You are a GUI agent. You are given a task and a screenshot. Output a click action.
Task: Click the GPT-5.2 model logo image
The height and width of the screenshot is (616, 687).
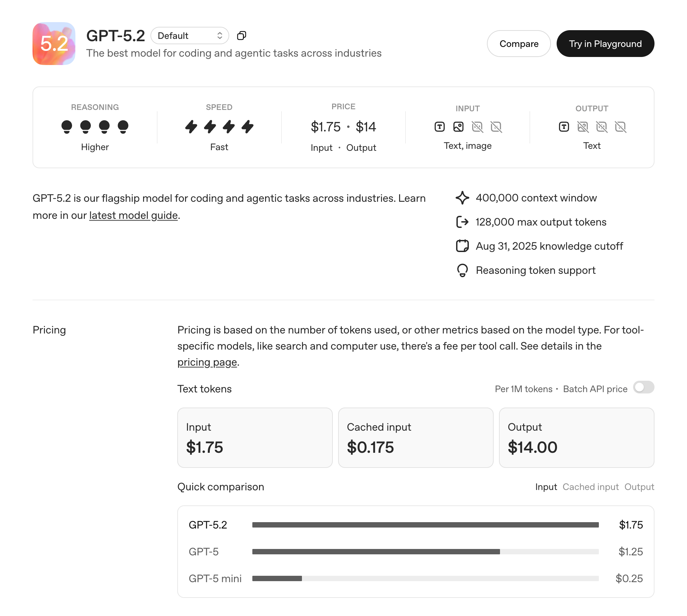pyautogui.click(x=54, y=43)
